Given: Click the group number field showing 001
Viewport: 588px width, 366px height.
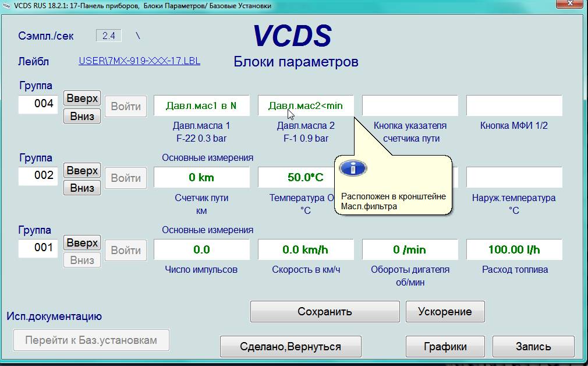Looking at the screenshot, I should point(38,248).
